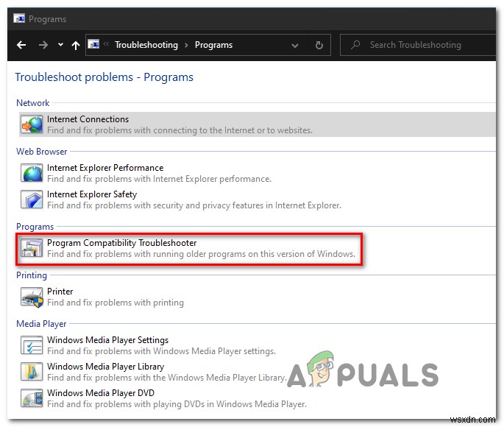Click the Windows Media Player Settings icon
The width and height of the screenshot is (504, 427).
pyautogui.click(x=32, y=345)
